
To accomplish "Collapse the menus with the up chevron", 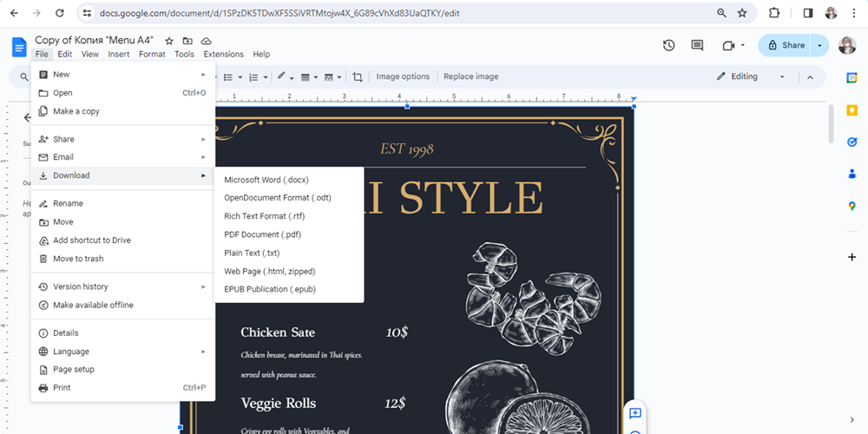I will (x=810, y=77).
